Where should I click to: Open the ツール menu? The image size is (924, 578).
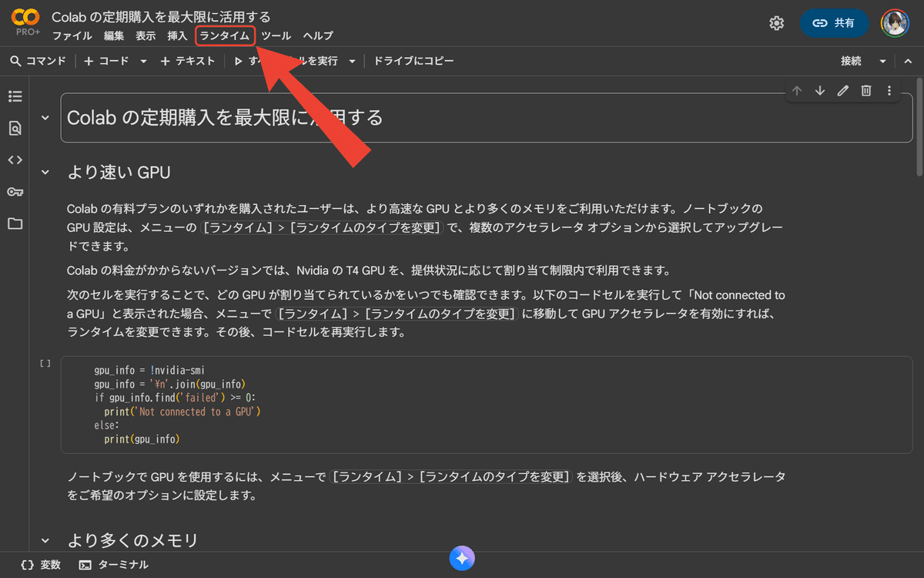[x=276, y=35]
